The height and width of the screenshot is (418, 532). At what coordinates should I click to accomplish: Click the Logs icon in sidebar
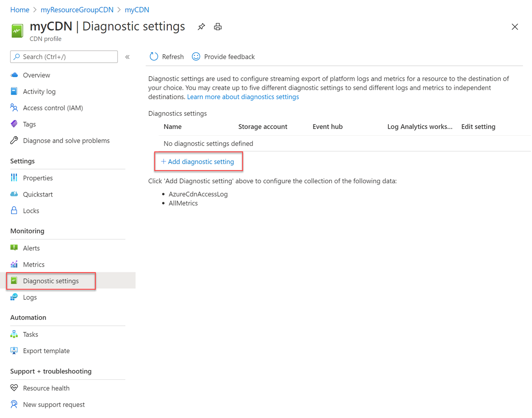point(14,297)
